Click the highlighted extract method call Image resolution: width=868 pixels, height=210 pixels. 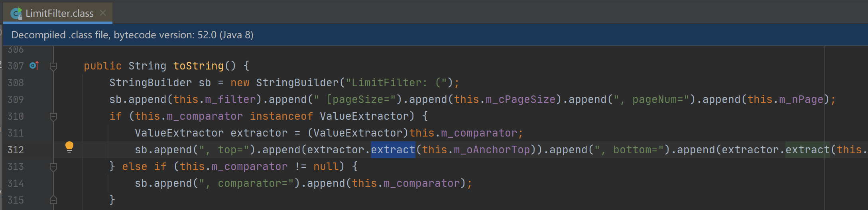point(393,150)
